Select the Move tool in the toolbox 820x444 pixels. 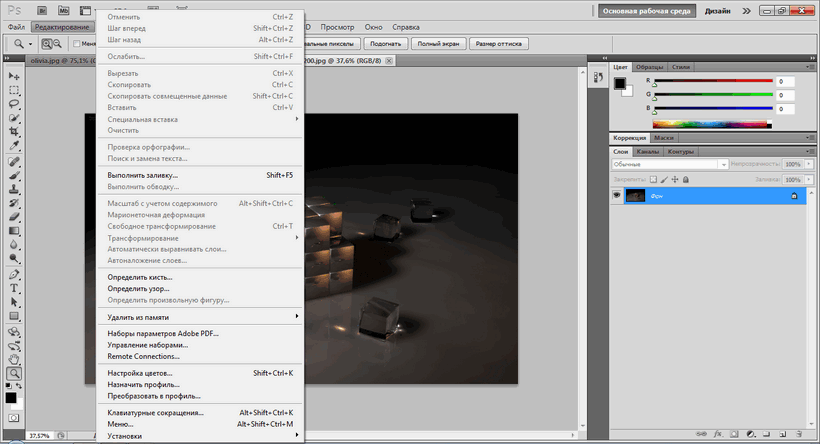pyautogui.click(x=14, y=76)
